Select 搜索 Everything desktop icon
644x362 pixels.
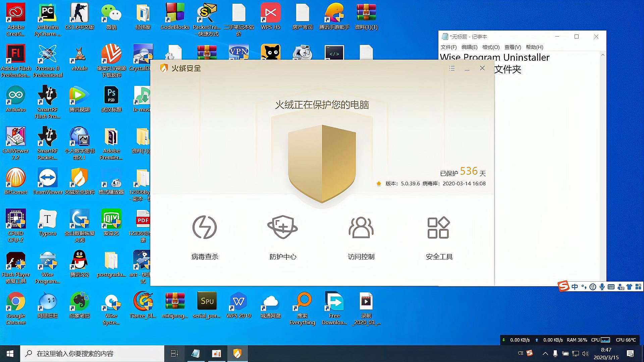coord(302,308)
